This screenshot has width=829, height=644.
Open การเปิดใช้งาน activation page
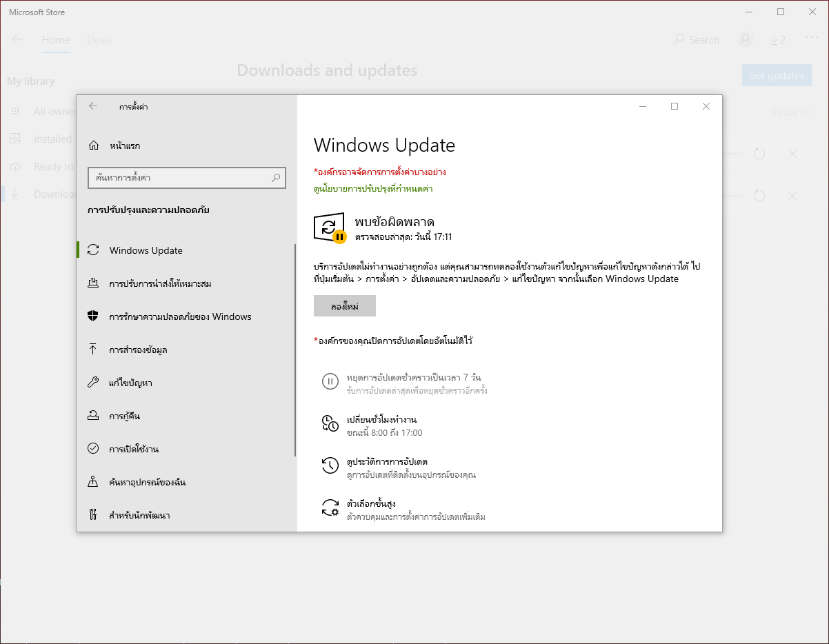(186, 449)
